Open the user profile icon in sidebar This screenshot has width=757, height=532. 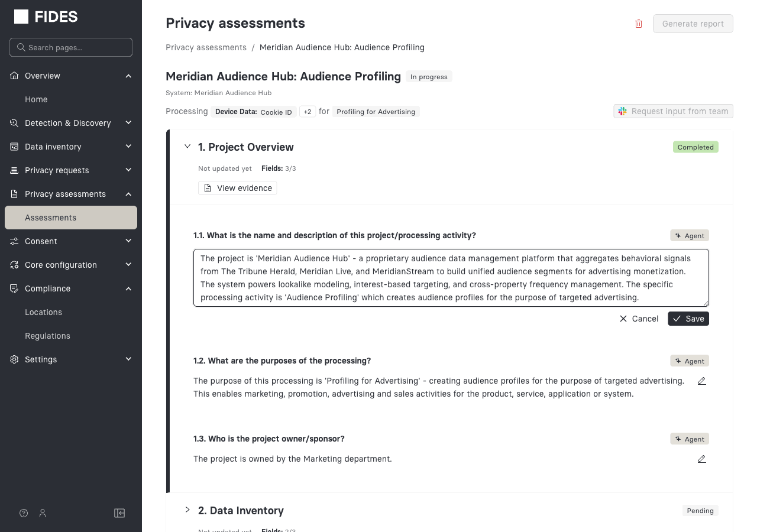point(43,513)
